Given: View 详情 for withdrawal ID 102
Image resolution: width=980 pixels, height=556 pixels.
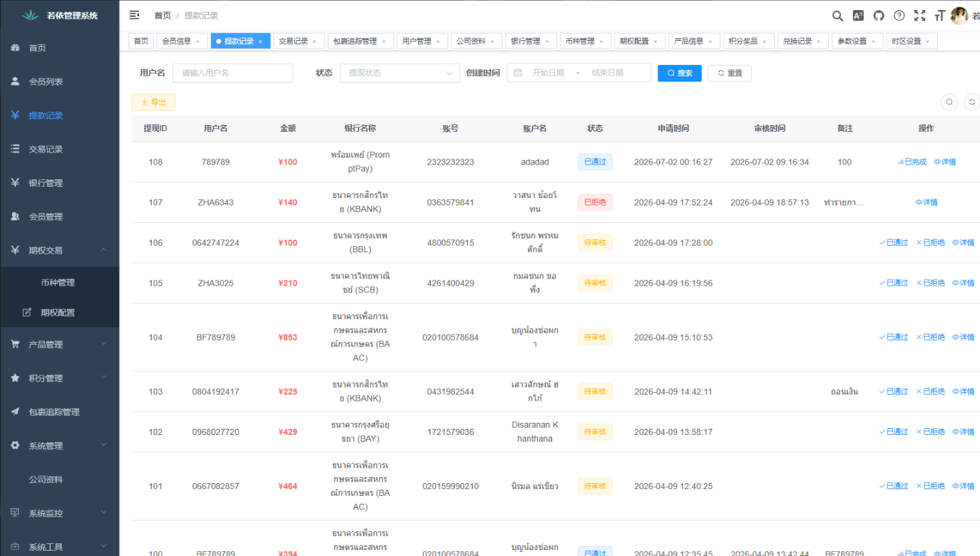Looking at the screenshot, I should [963, 432].
